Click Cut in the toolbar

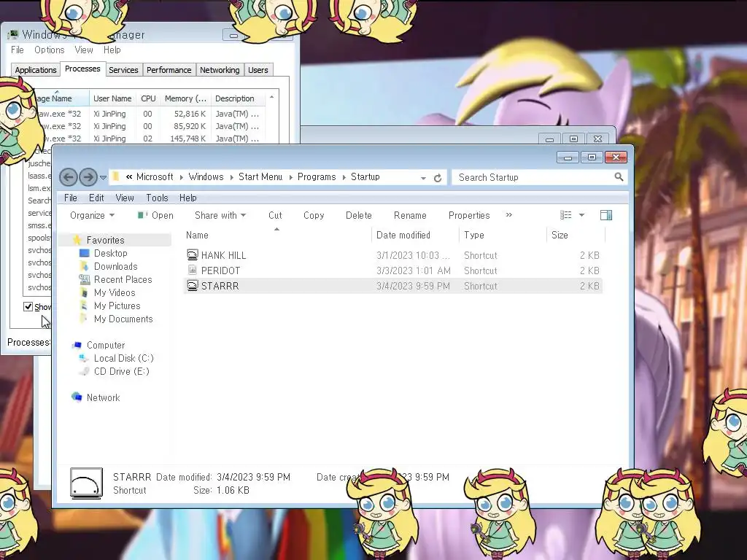coord(275,215)
